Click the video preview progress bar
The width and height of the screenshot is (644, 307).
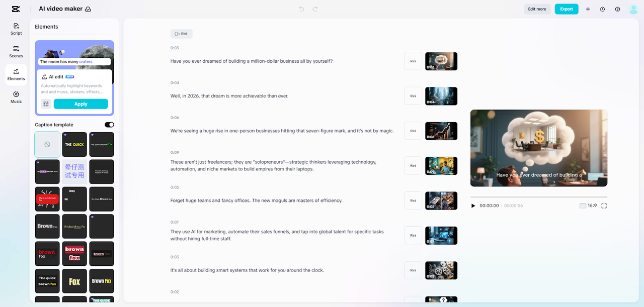tap(538, 197)
